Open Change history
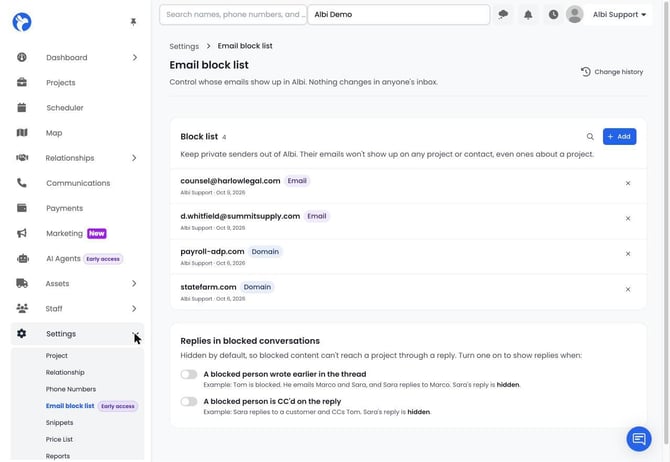This screenshot has height=462, width=670. click(x=612, y=72)
